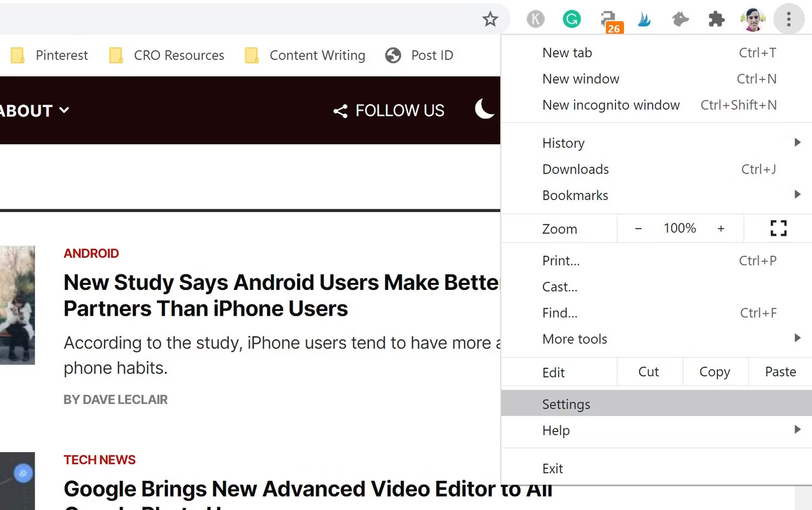Open the Android Users Make Better Partners article
Image resolution: width=812 pixels, height=510 pixels.
282,295
